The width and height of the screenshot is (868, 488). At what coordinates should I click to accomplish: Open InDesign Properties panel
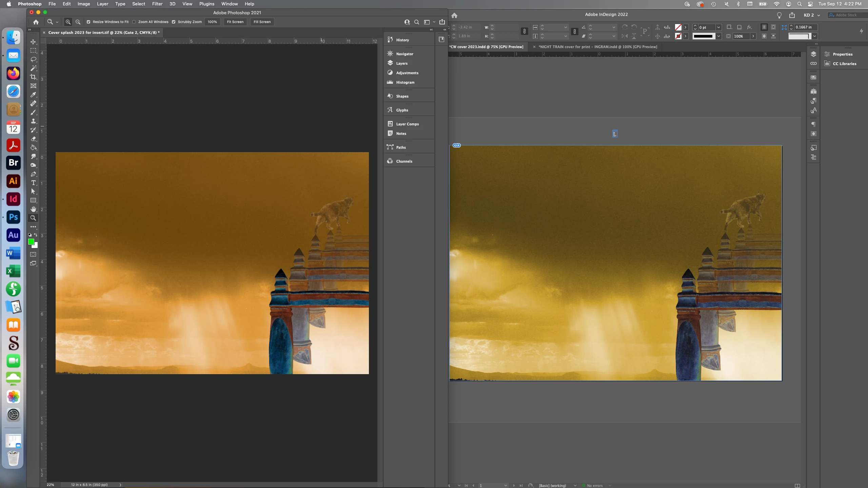[x=842, y=54]
